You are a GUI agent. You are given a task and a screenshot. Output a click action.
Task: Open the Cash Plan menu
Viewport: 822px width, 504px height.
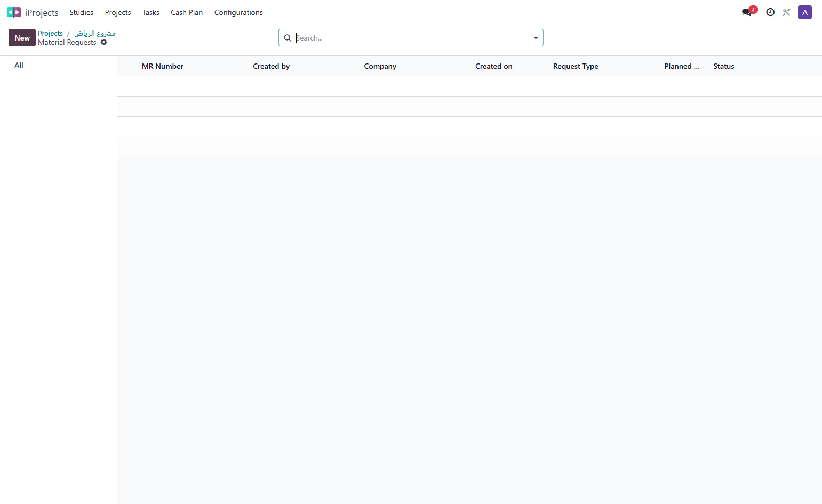click(187, 12)
